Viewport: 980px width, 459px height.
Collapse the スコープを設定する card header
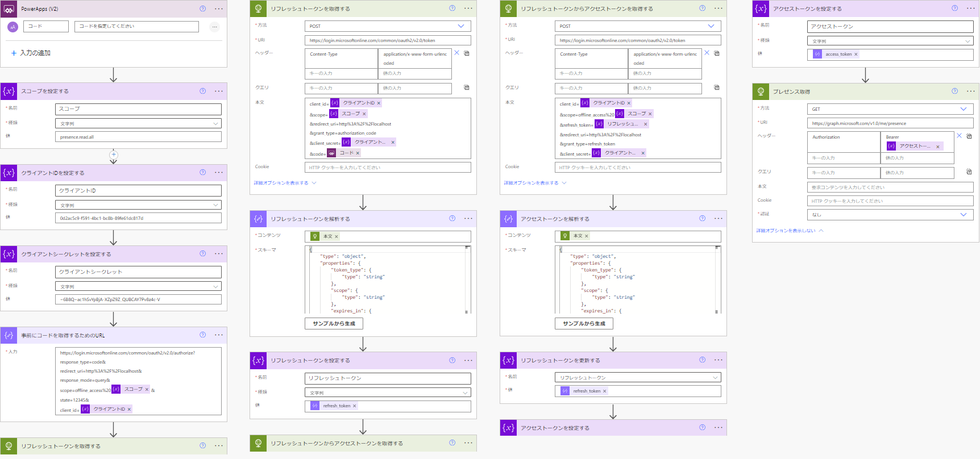point(114,91)
